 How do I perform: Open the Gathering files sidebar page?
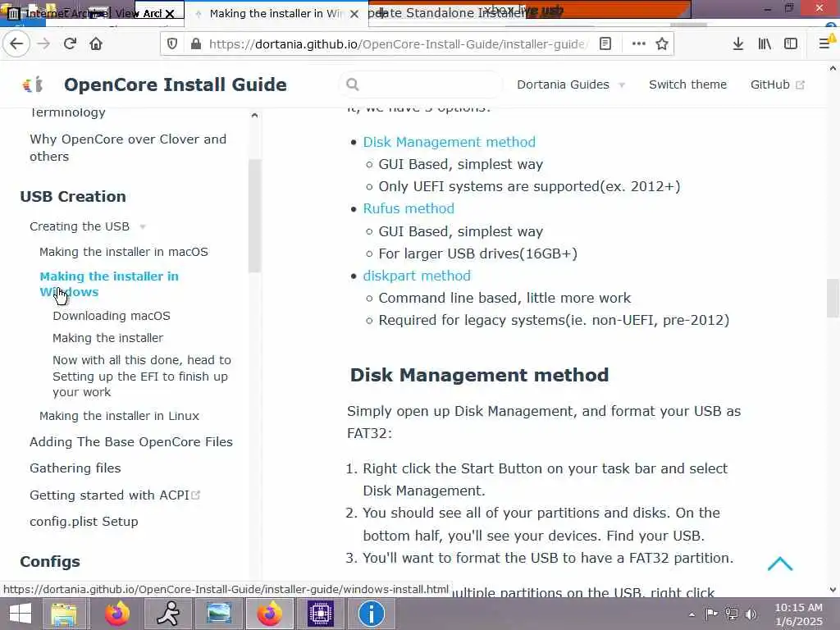click(x=75, y=468)
